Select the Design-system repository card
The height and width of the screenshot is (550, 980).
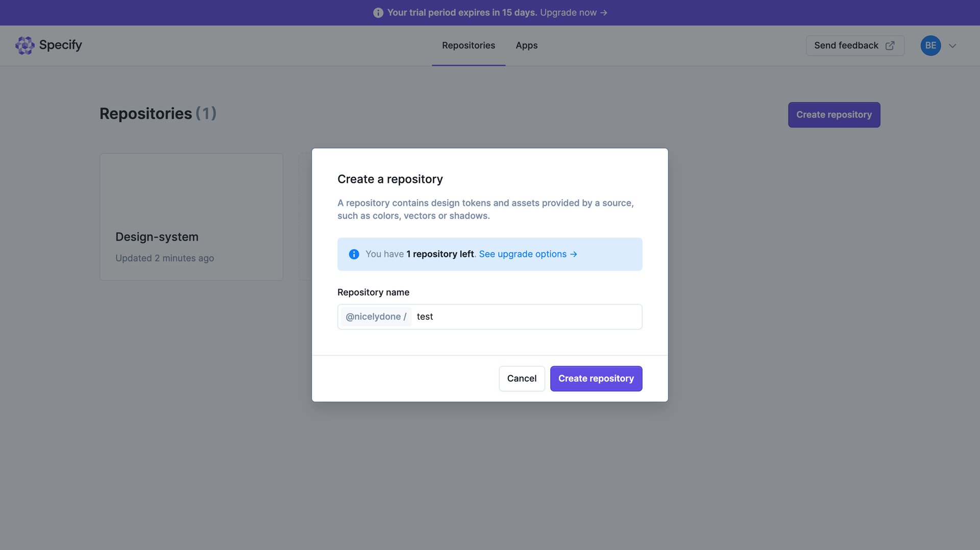coord(191,217)
